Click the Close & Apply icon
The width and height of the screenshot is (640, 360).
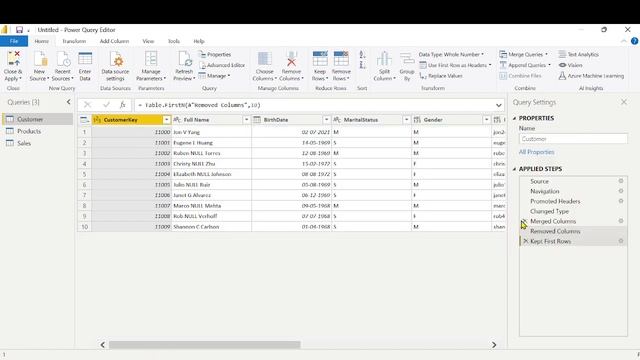[13, 59]
